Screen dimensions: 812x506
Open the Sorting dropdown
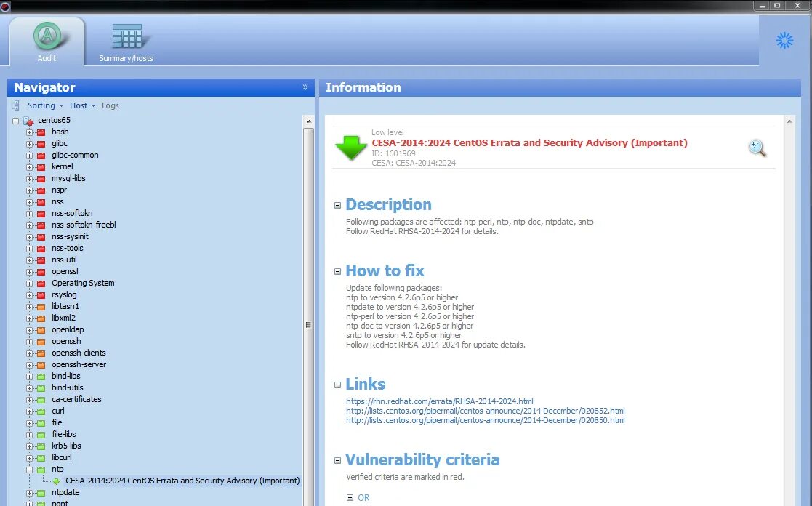click(45, 105)
